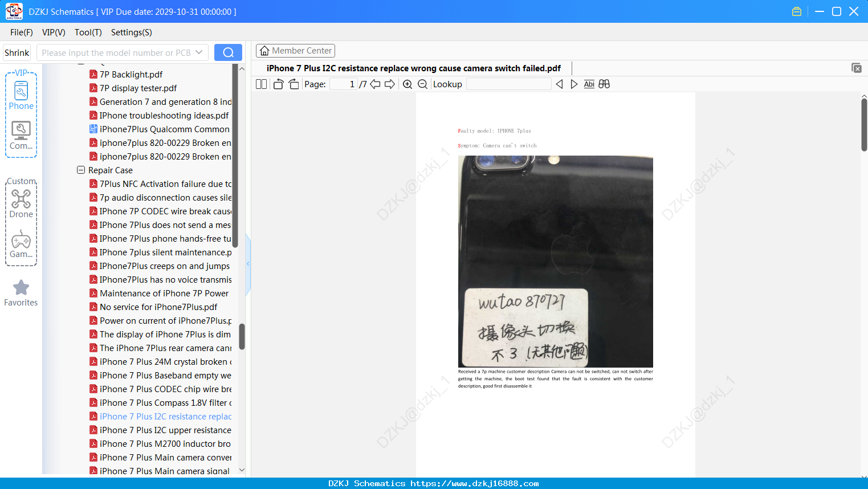Open iPhone 7 Plus 24M crystal broken
This screenshot has width=868, height=489.
coord(166,361)
